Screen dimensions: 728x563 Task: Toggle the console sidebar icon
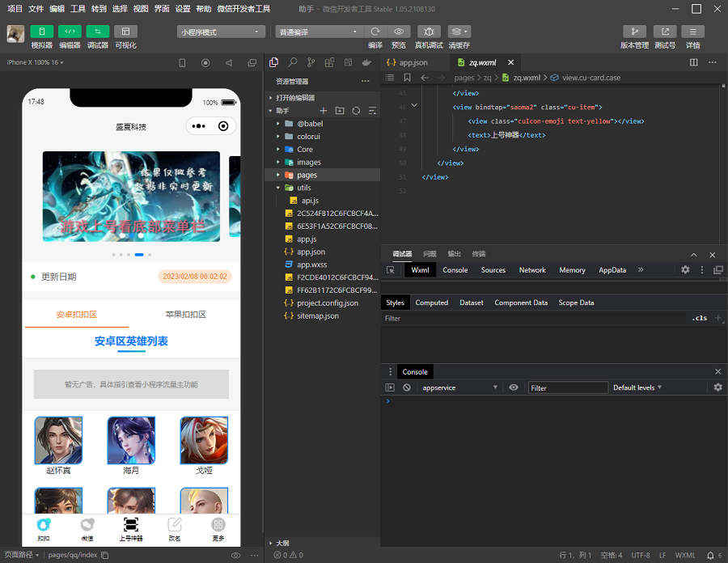click(390, 387)
